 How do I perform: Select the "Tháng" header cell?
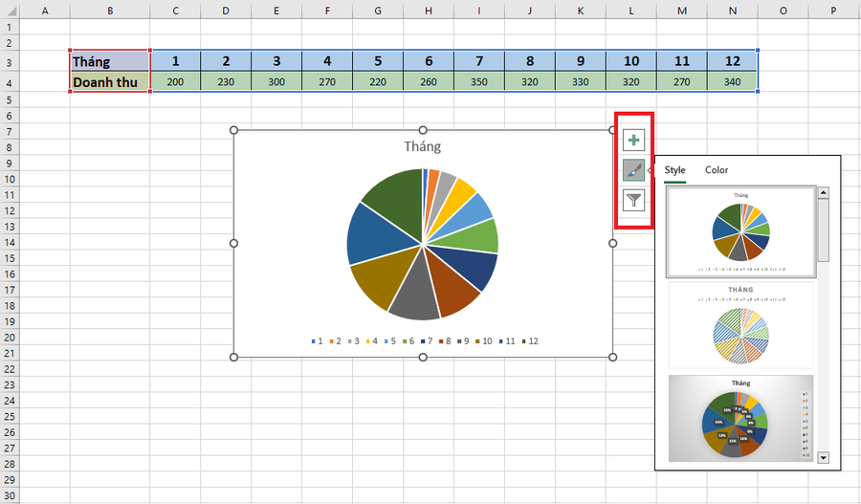(x=110, y=61)
